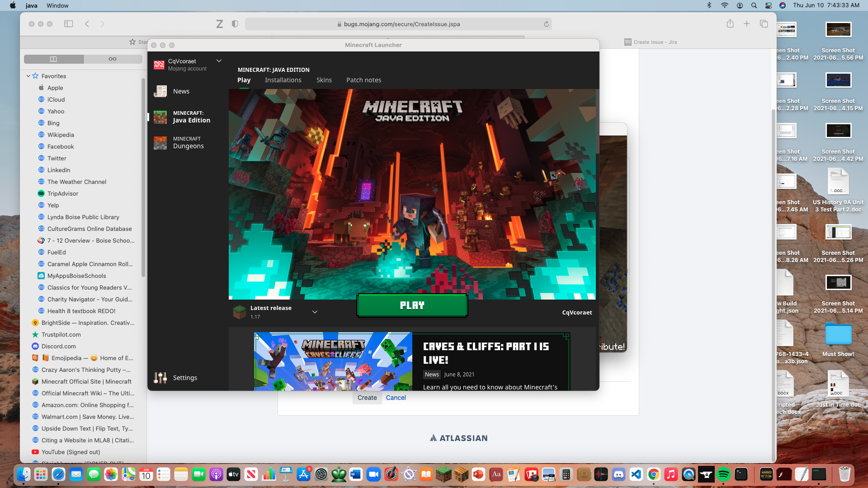The image size is (868, 488).
Task: Click the Cancel link
Action: click(x=396, y=398)
